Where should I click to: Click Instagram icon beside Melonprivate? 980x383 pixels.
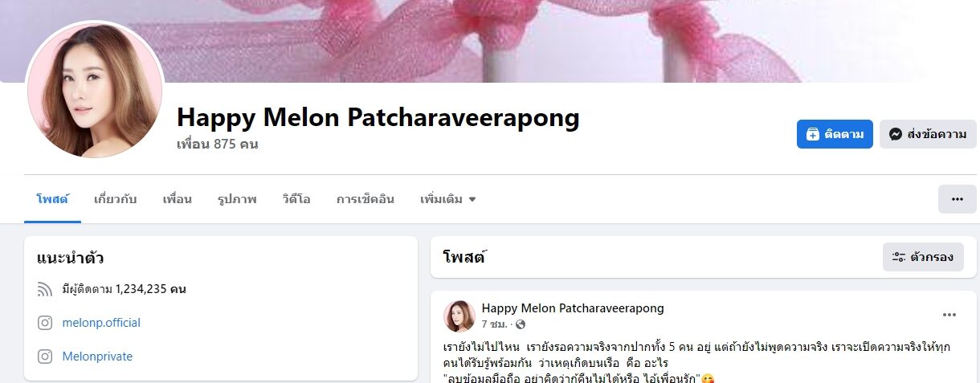(45, 357)
